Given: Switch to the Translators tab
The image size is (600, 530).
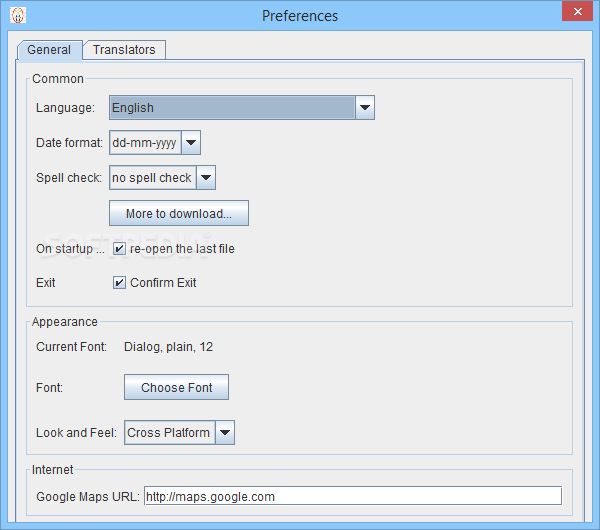Looking at the screenshot, I should pos(124,50).
